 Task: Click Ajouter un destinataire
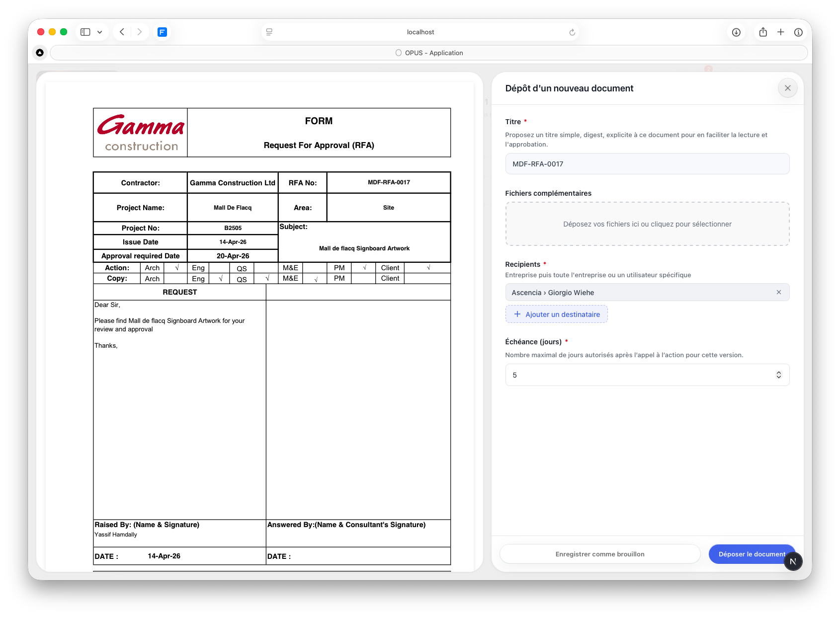pyautogui.click(x=557, y=314)
